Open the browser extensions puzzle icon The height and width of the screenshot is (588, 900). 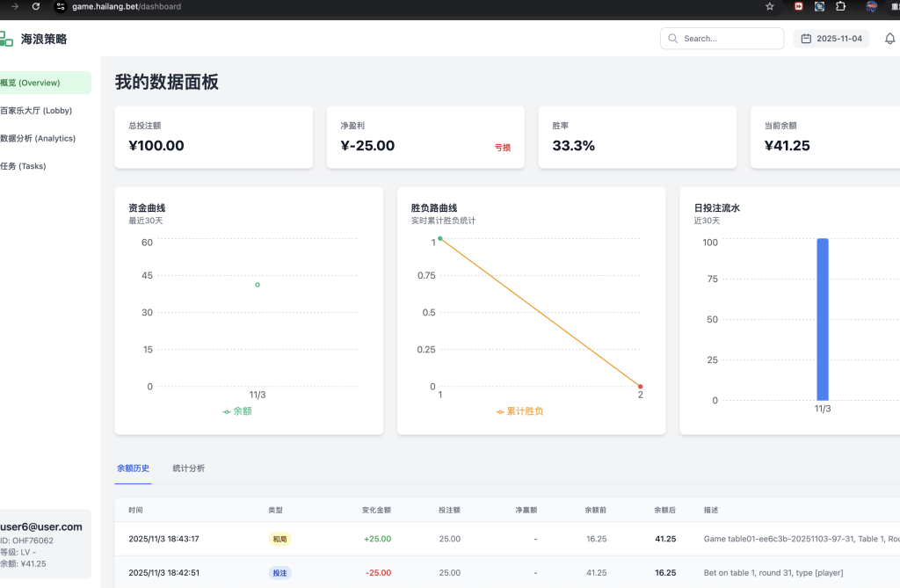(841, 6)
